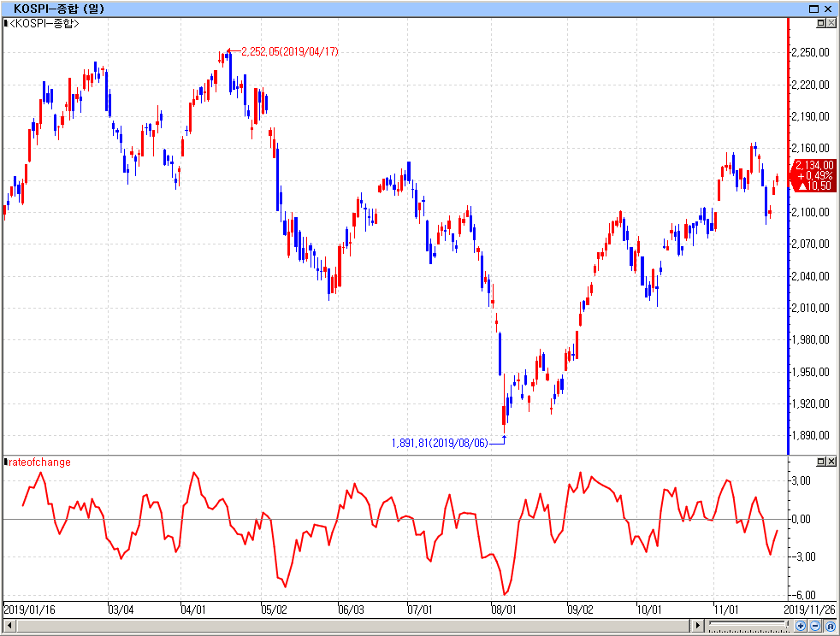840x636 pixels.
Task: Click the right arrow of the horizontal scrollbar
Action: point(697,625)
